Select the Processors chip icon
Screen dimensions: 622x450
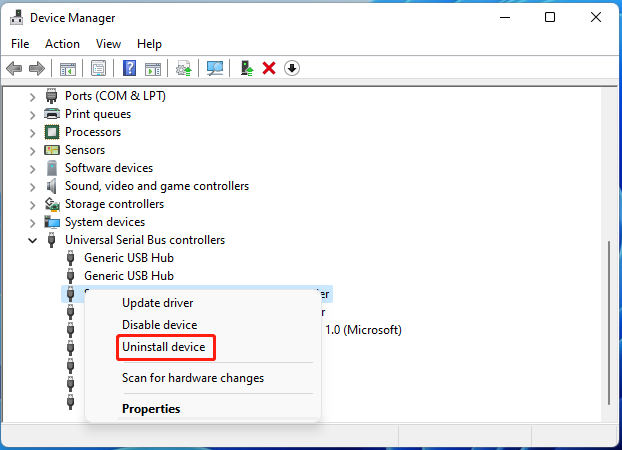tap(52, 132)
